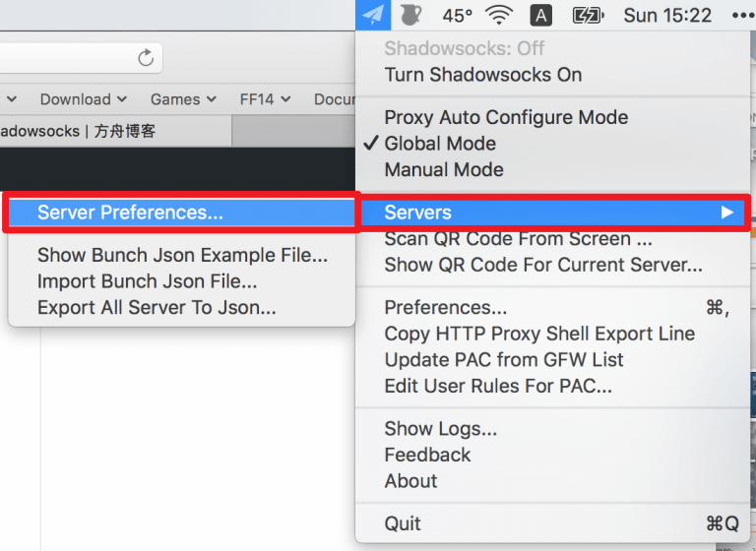Select Export All Server To Json...
This screenshot has width=756, height=551.
(182, 308)
